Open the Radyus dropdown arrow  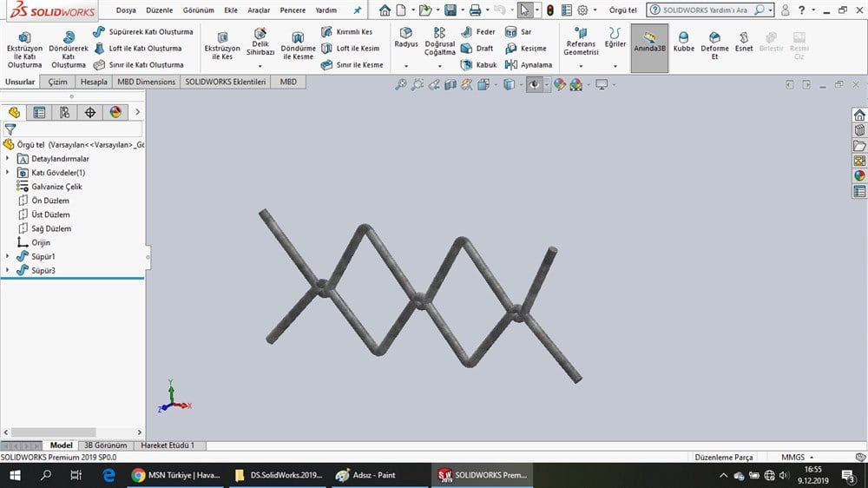[405, 66]
